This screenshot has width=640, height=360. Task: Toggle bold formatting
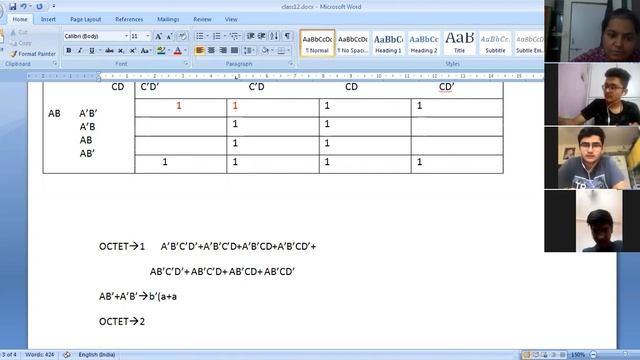pyautogui.click(x=69, y=51)
